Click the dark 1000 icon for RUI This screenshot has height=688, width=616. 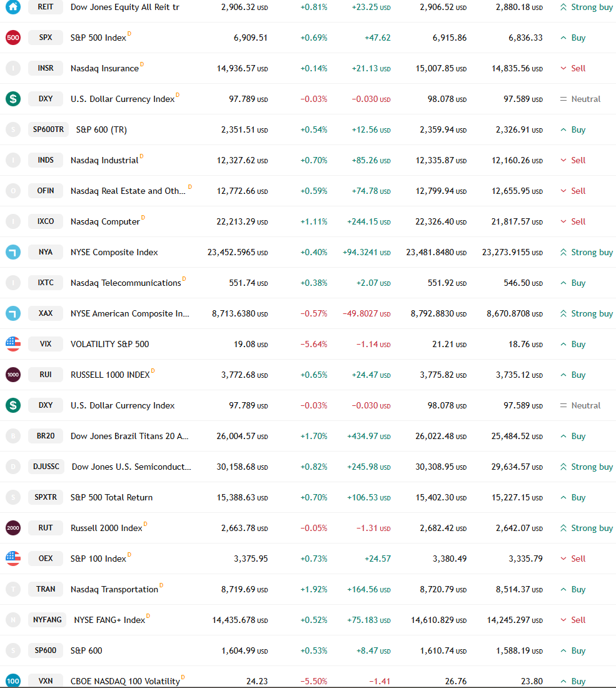[x=13, y=375]
